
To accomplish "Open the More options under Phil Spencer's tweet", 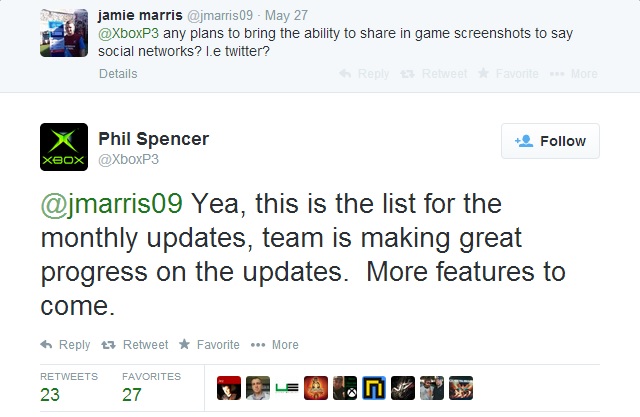I will tap(275, 345).
